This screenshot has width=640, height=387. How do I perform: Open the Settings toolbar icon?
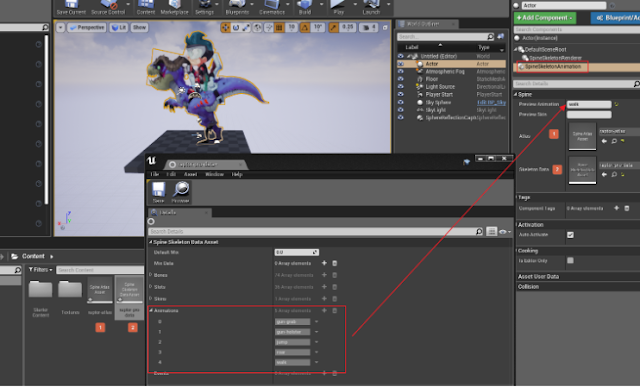coord(204,7)
